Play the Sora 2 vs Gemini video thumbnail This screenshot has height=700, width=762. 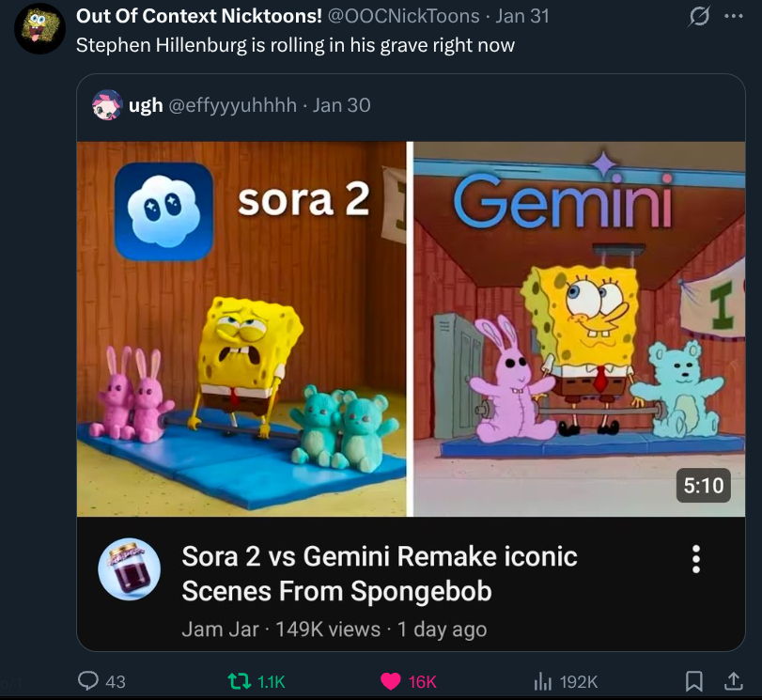[411, 329]
